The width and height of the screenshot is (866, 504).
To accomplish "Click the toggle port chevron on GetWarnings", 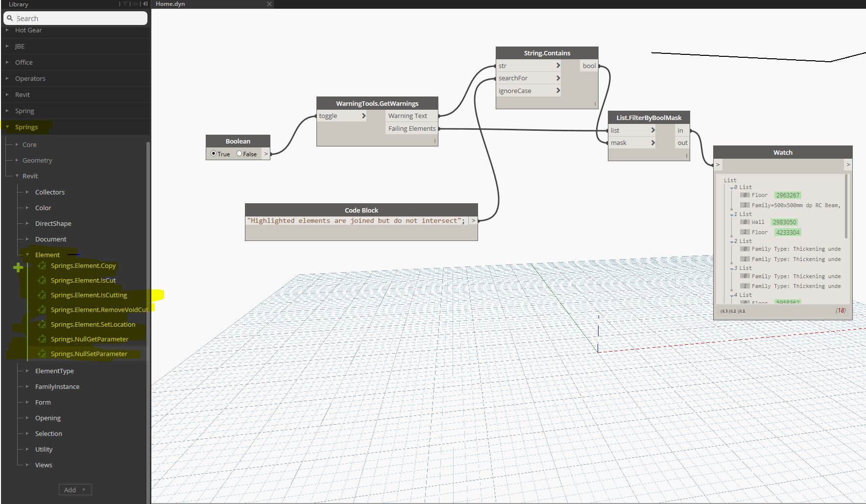I will pos(363,116).
